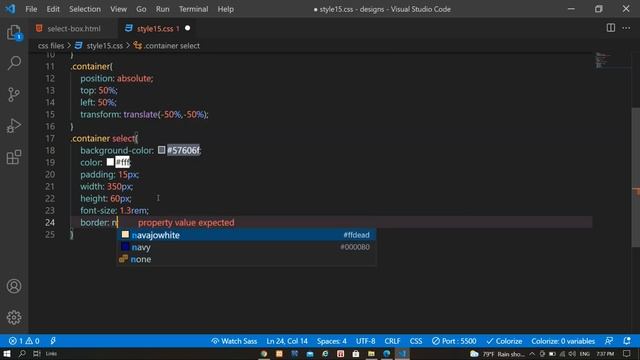Open the View menu
640x360 pixels.
pyautogui.click(x=118, y=9)
